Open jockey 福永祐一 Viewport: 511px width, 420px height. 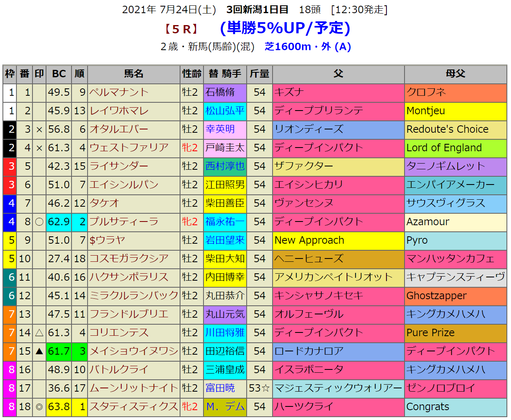(x=225, y=222)
